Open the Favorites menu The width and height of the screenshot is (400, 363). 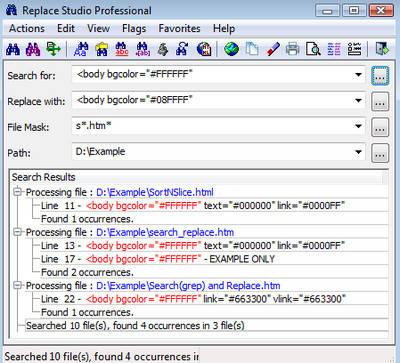pyautogui.click(x=179, y=29)
